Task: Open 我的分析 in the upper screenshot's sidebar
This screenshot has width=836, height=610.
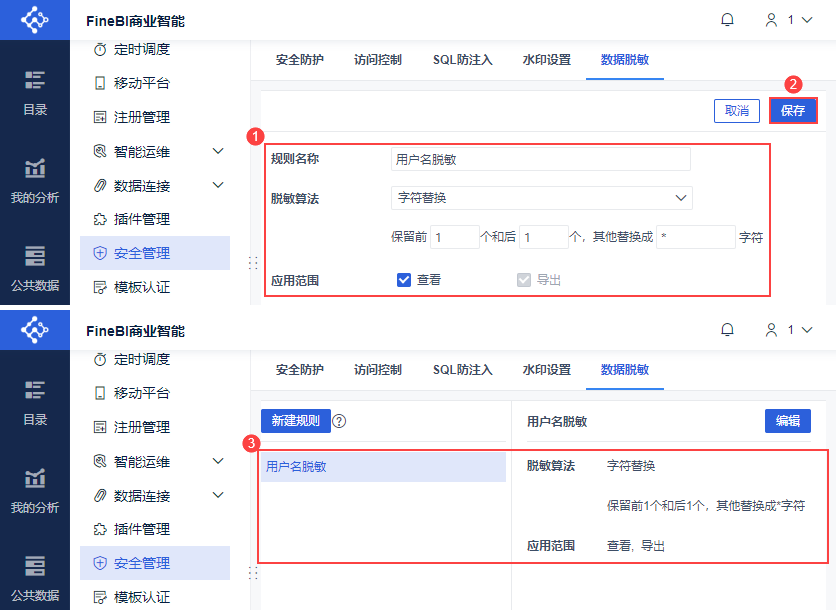Action: (35, 180)
